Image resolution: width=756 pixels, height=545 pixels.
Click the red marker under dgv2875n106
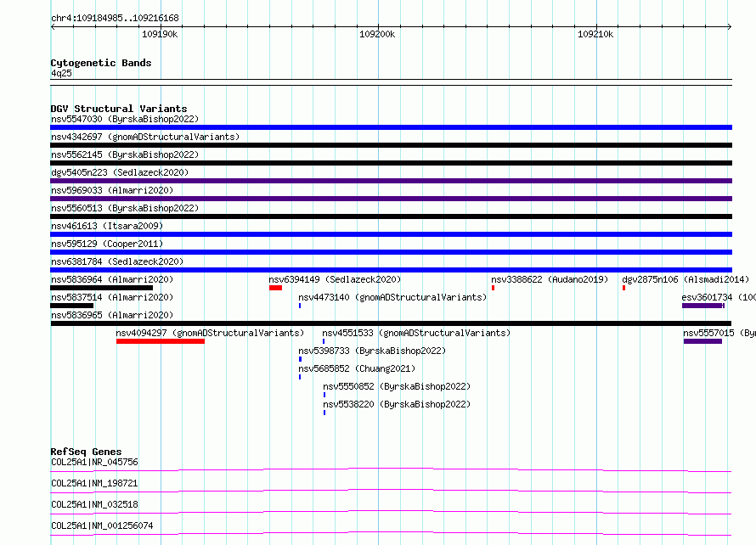623,288
